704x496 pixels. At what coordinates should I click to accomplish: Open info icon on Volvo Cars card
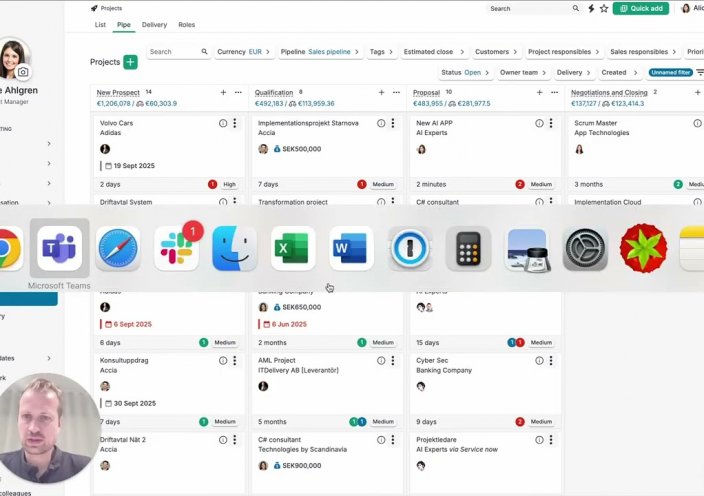(223, 123)
